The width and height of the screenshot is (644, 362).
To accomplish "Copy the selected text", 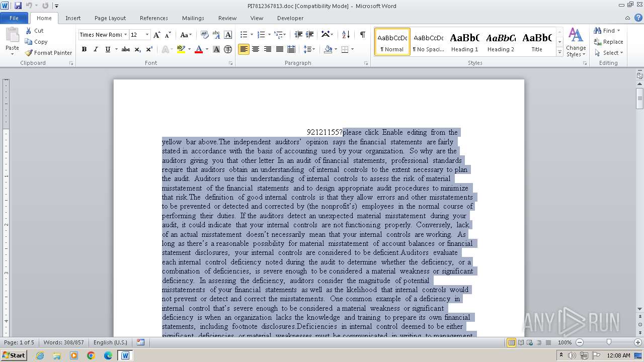I will (x=36, y=42).
